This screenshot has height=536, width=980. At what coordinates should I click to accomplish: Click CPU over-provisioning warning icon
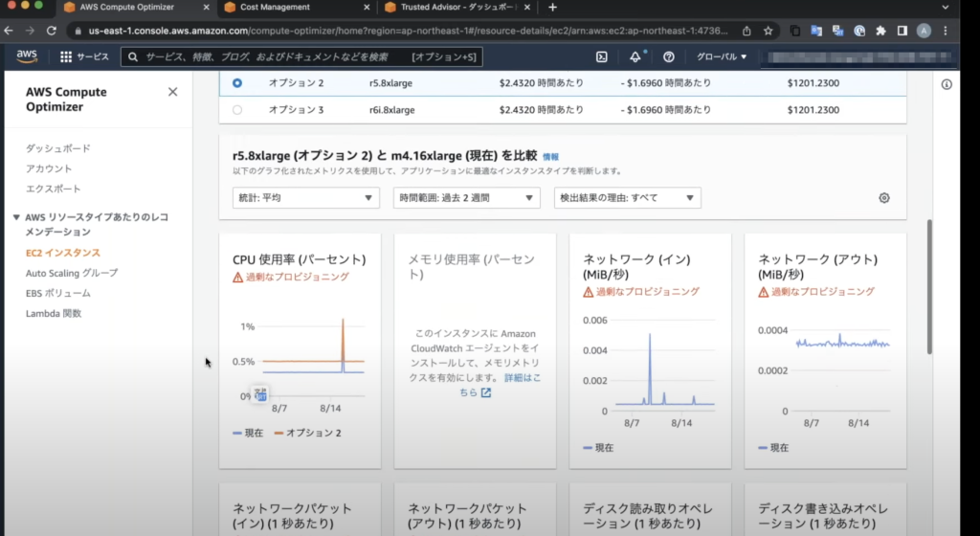(x=237, y=278)
